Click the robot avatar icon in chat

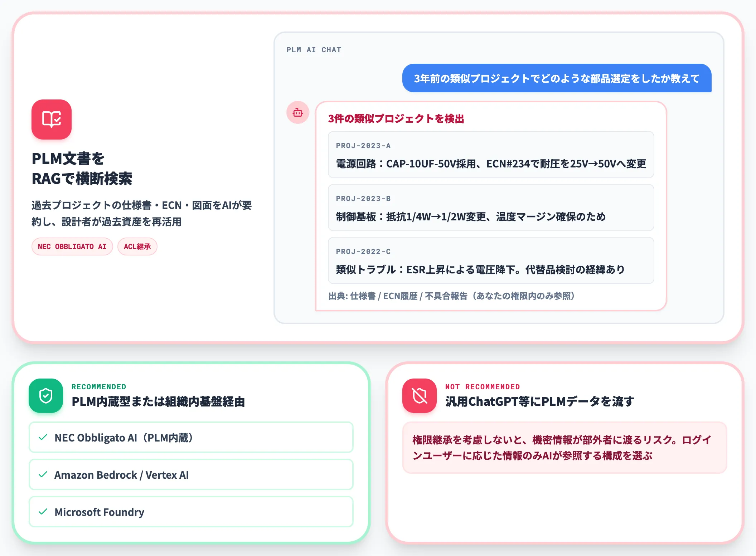(x=298, y=113)
